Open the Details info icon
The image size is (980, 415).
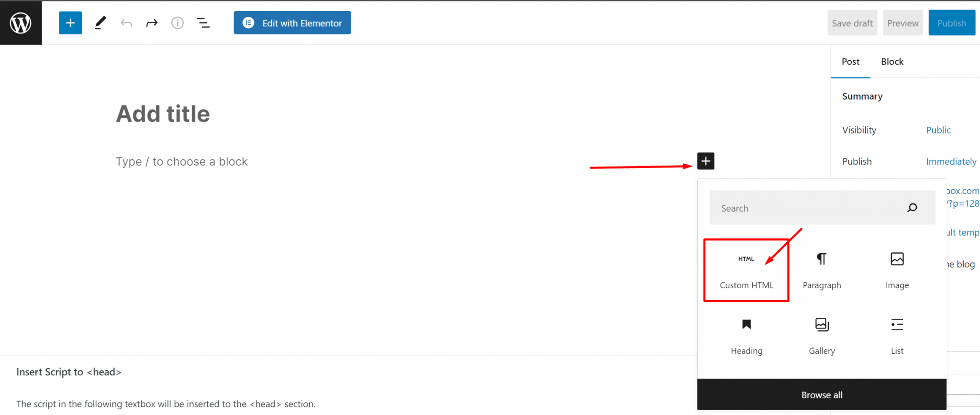click(178, 23)
